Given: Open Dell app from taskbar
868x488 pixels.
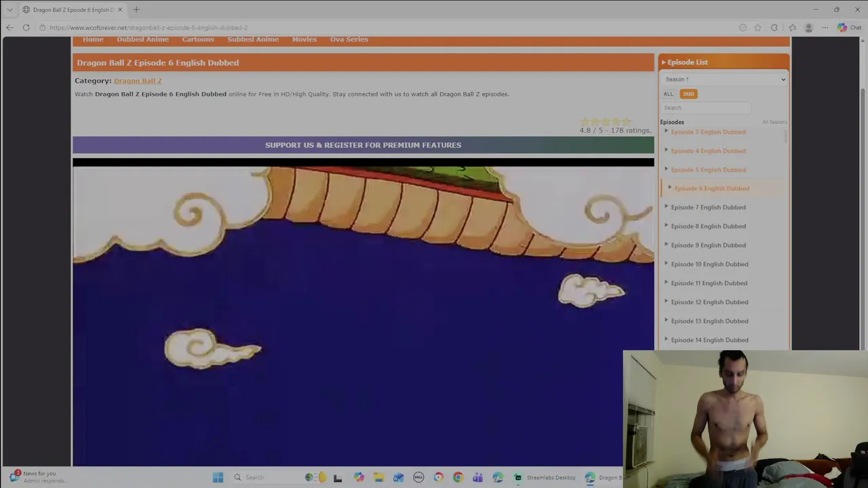Looking at the screenshot, I should (418, 477).
